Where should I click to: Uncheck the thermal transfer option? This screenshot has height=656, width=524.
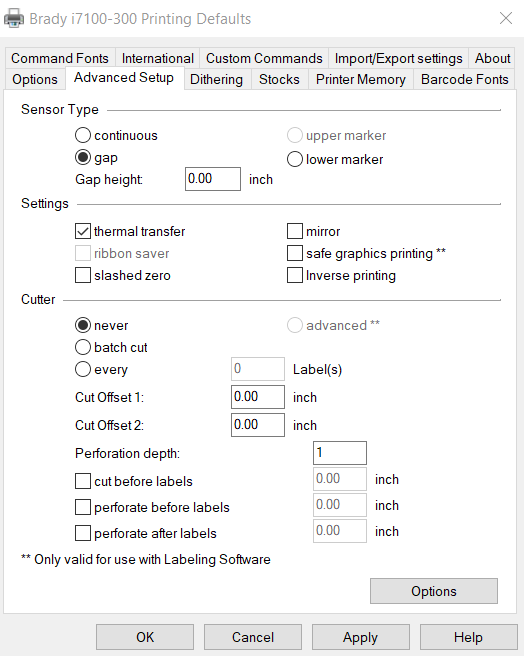pyautogui.click(x=83, y=231)
